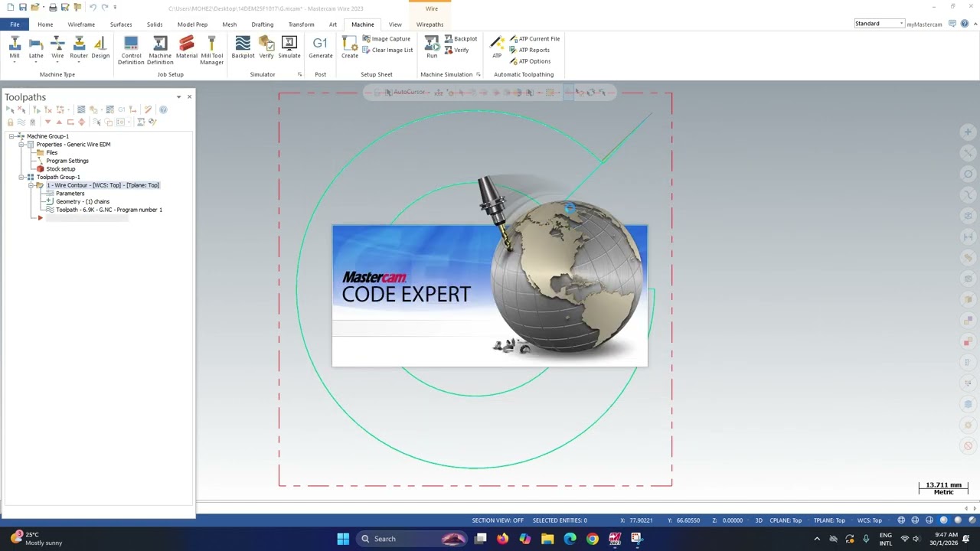
Task: Open Control Definition
Action: (x=131, y=51)
